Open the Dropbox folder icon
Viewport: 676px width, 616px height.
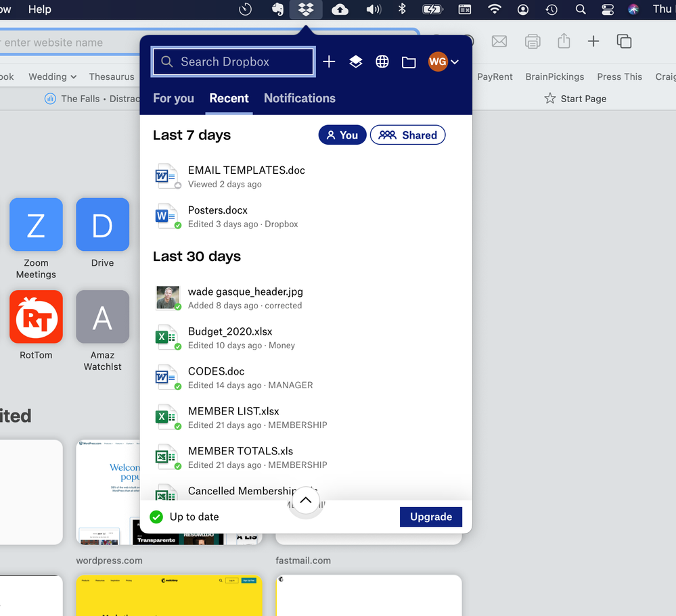(409, 62)
